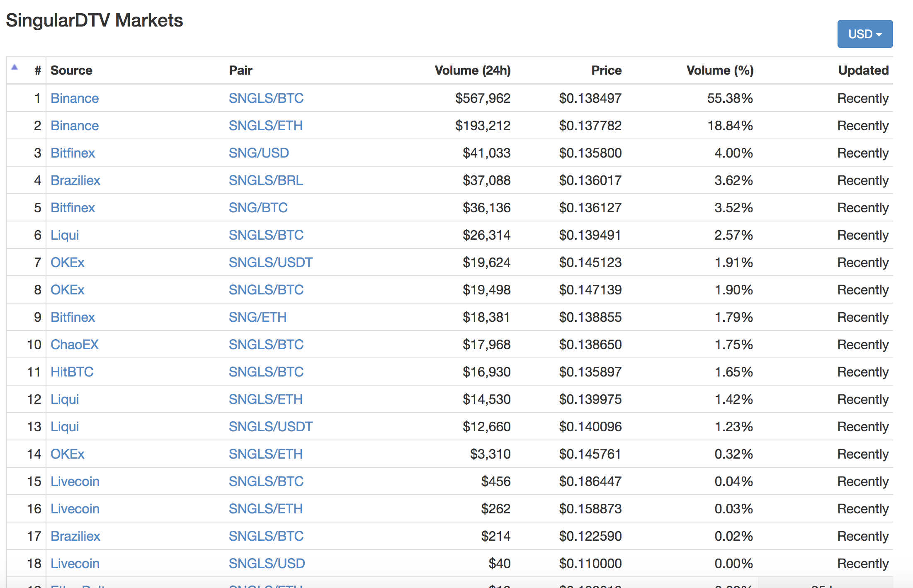Image resolution: width=913 pixels, height=588 pixels.
Task: Open Bitfinex link in row 9
Action: coord(73,317)
